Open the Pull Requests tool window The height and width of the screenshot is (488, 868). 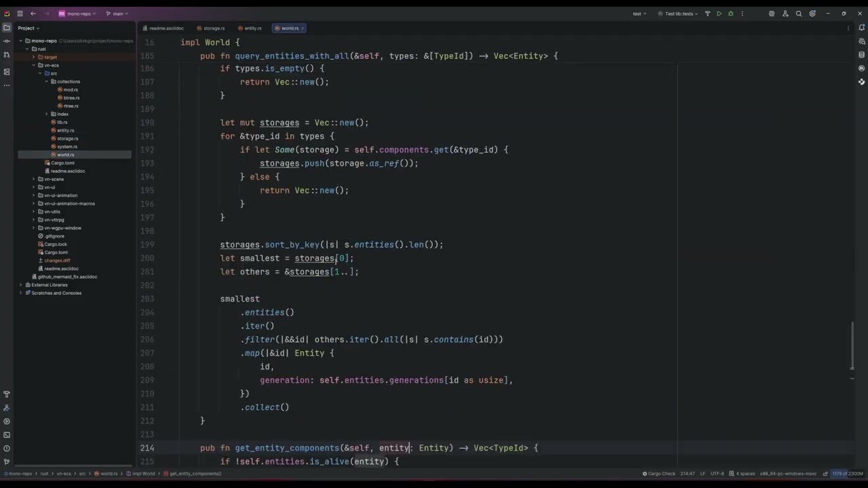click(x=7, y=56)
